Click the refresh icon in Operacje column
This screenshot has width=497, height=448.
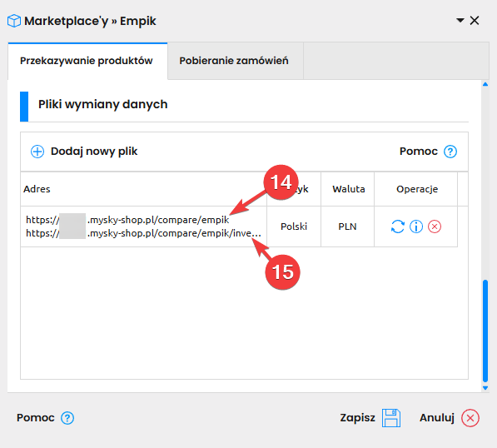coord(397,226)
